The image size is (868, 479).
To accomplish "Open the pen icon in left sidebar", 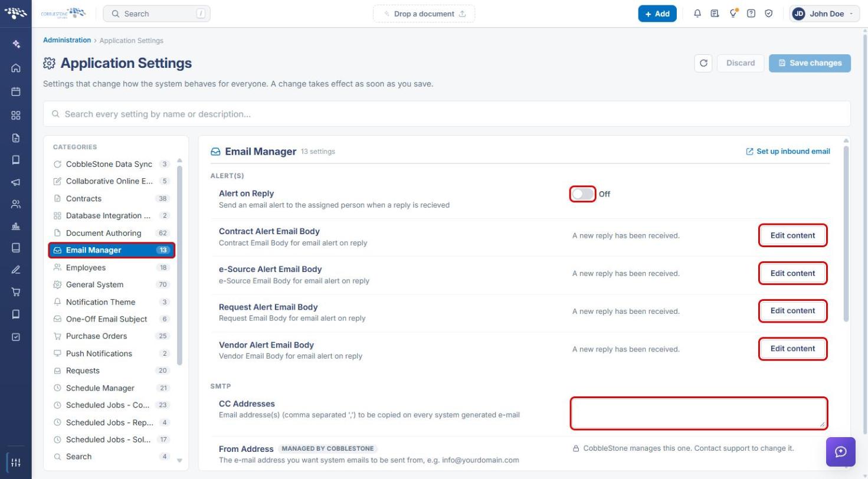I will [x=16, y=270].
